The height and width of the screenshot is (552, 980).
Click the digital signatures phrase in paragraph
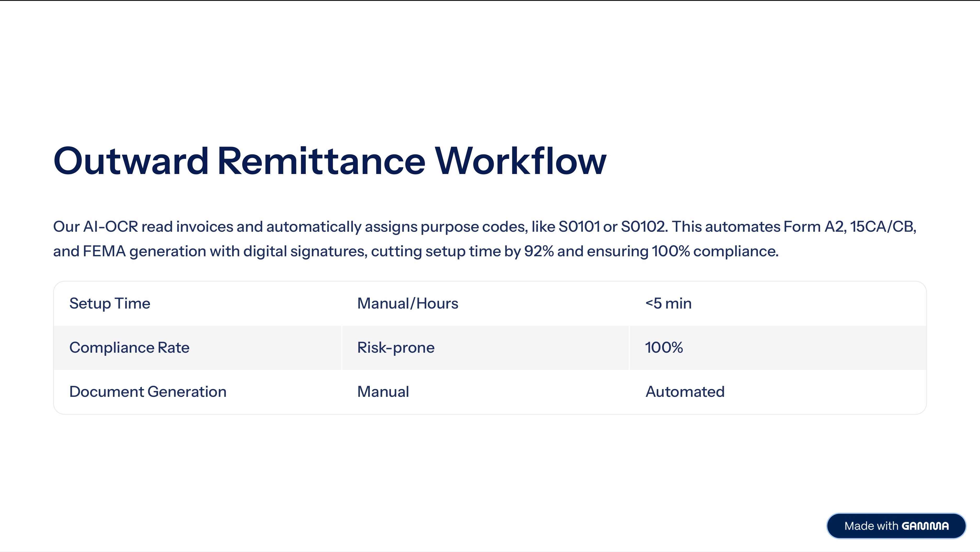point(305,252)
